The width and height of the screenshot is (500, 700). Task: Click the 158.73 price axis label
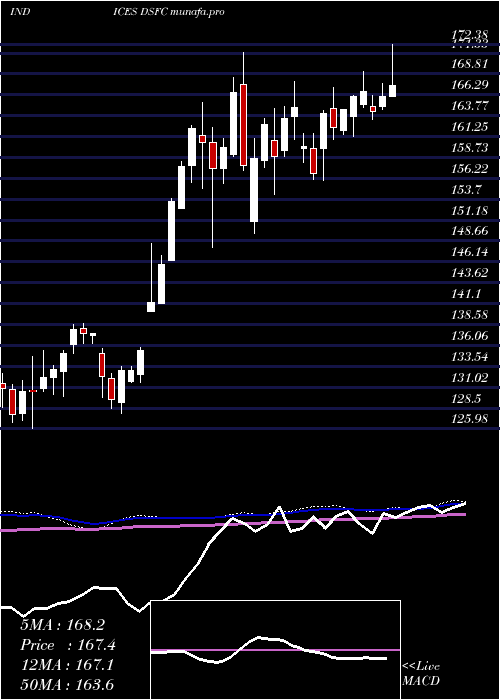pyautogui.click(x=469, y=148)
